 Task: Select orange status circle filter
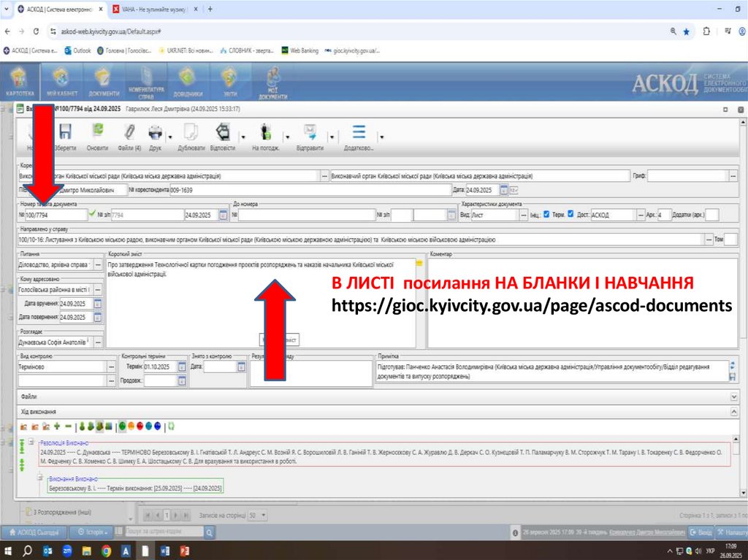(131, 426)
